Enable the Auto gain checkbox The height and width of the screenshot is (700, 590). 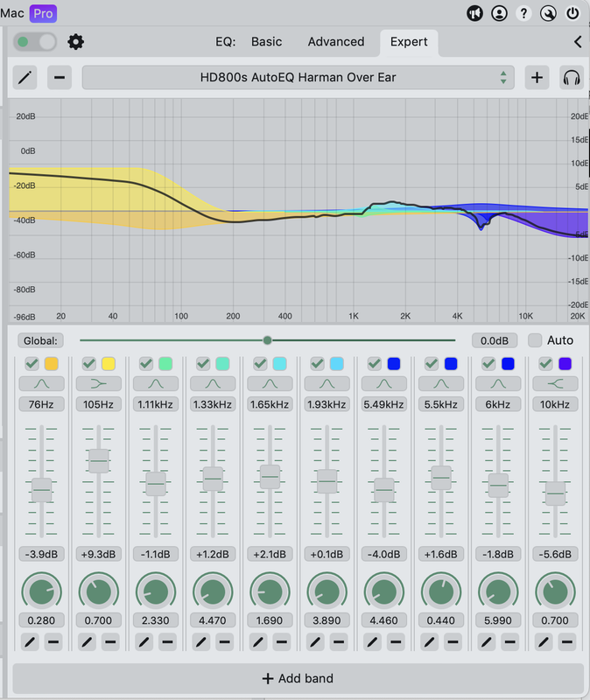(x=535, y=340)
